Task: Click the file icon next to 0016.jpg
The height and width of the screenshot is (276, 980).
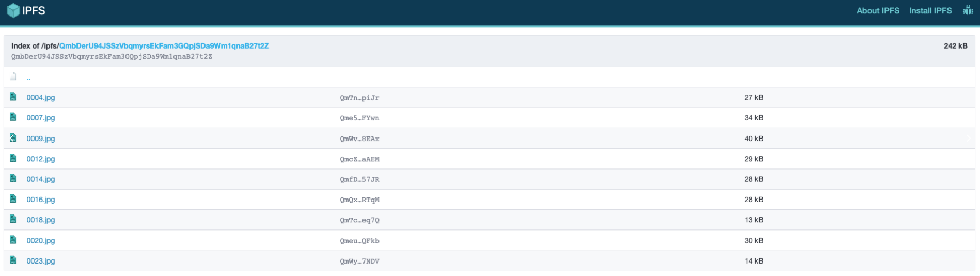Action: pyautogui.click(x=13, y=199)
